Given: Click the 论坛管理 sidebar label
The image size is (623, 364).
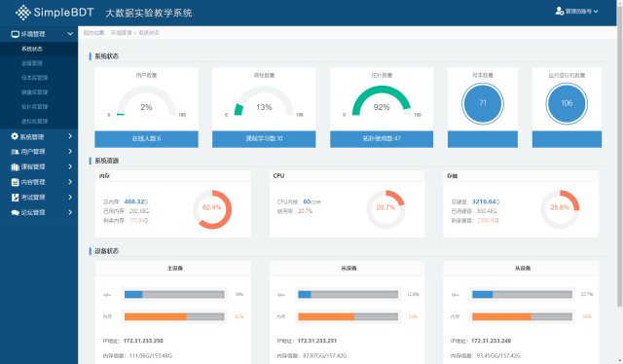Looking at the screenshot, I should (33, 212).
